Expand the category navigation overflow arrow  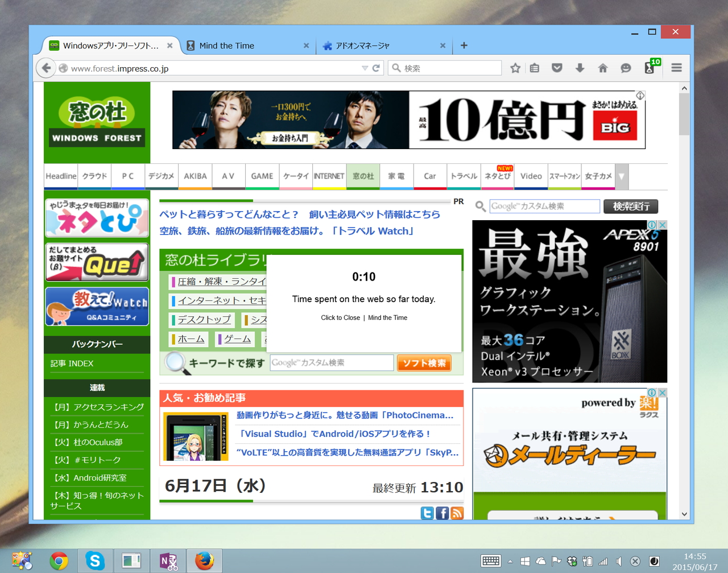click(x=622, y=176)
